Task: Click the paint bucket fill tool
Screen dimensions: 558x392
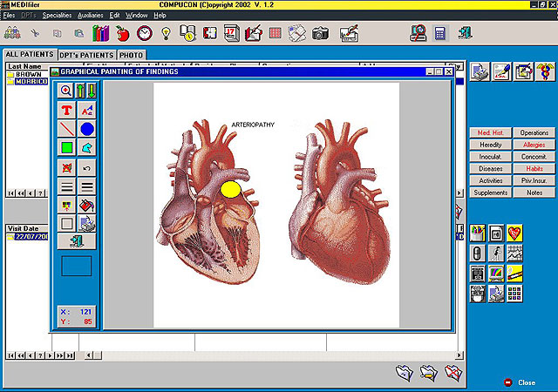Action: coord(87,206)
